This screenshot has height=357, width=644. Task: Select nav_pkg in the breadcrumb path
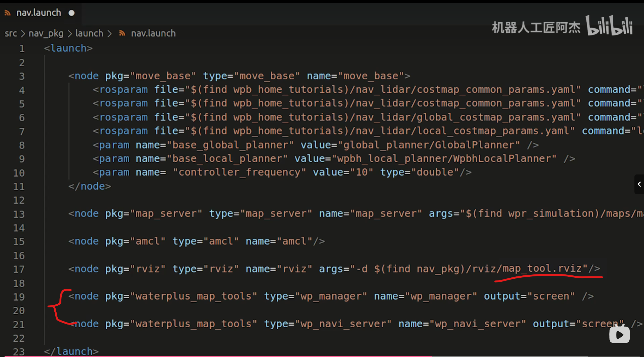click(x=46, y=33)
